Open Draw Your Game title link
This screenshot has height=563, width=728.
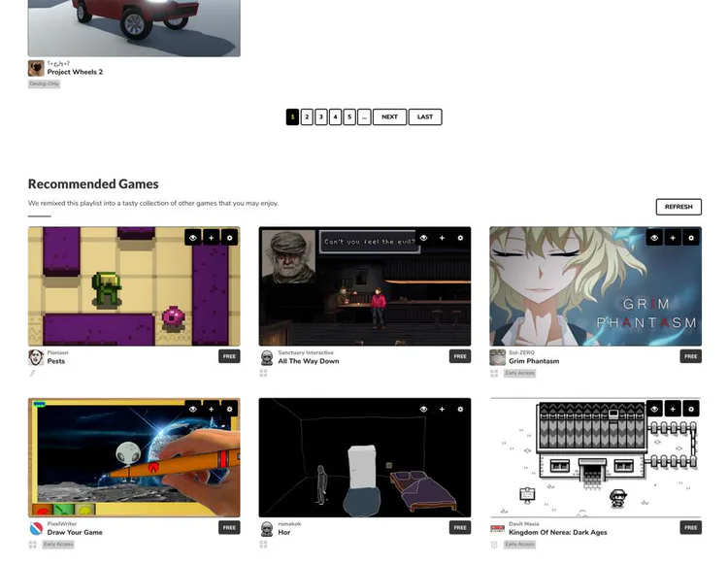75,532
